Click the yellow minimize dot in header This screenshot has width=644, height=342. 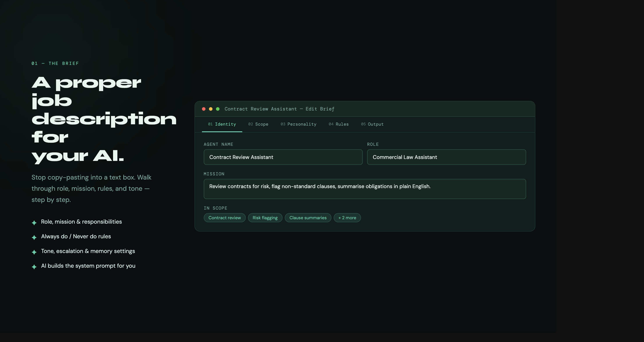point(211,109)
